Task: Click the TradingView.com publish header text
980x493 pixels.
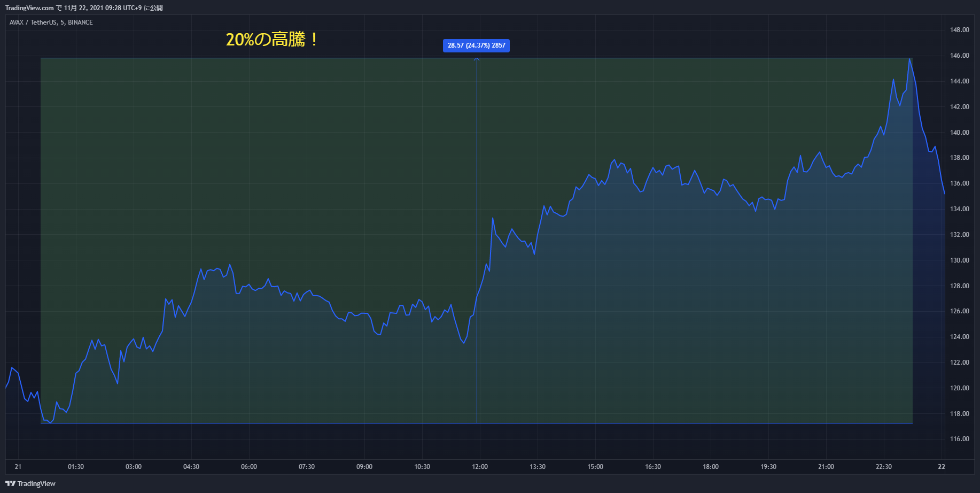Action: pyautogui.click(x=84, y=8)
